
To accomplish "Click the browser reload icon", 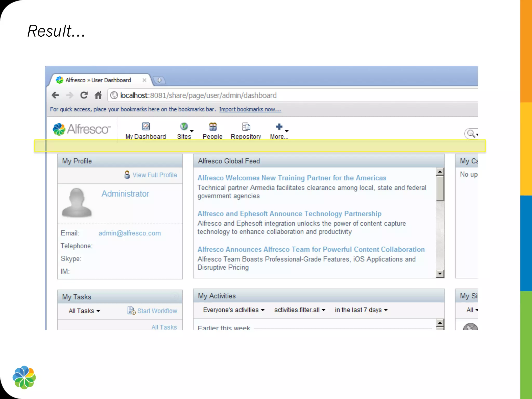I will click(x=84, y=95).
